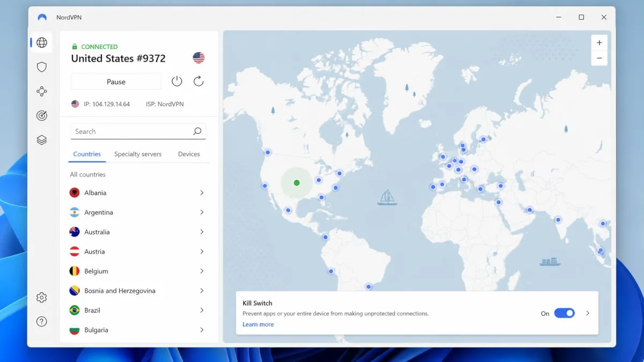Open the target Dark Web Monitor icon

point(42,115)
